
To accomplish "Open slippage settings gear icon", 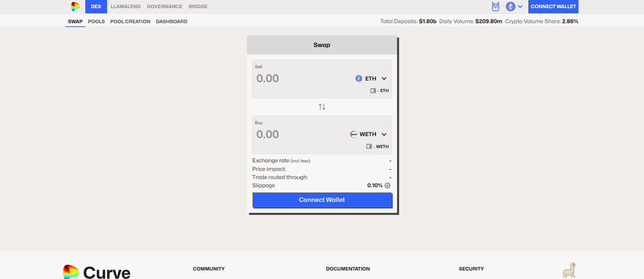I will (387, 186).
